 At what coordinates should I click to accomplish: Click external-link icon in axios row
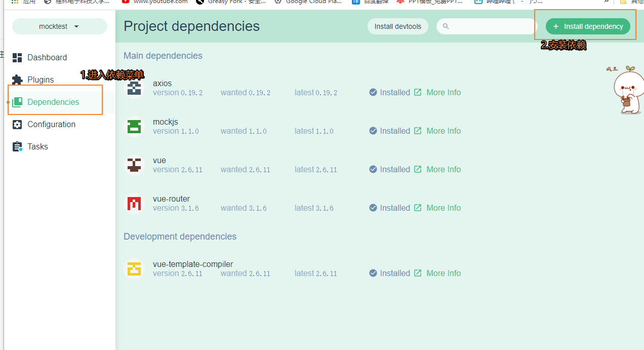point(418,92)
